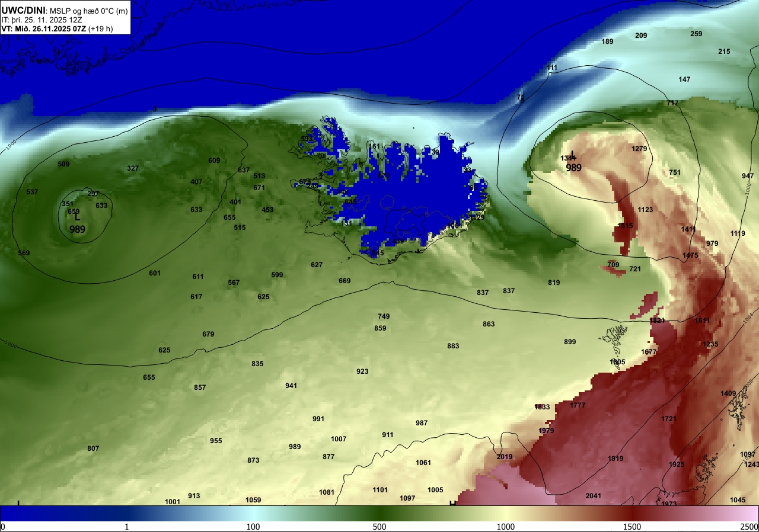Select the 147 height value
This screenshot has width=759, height=532.
(684, 79)
